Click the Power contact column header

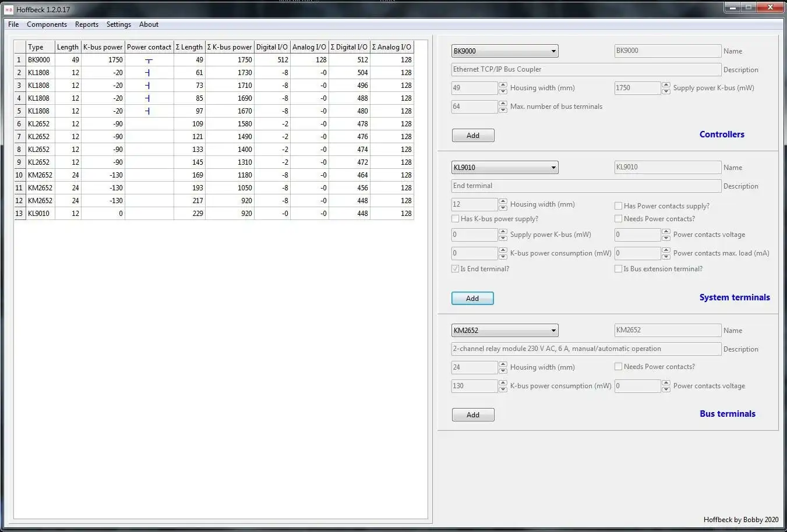pos(149,47)
